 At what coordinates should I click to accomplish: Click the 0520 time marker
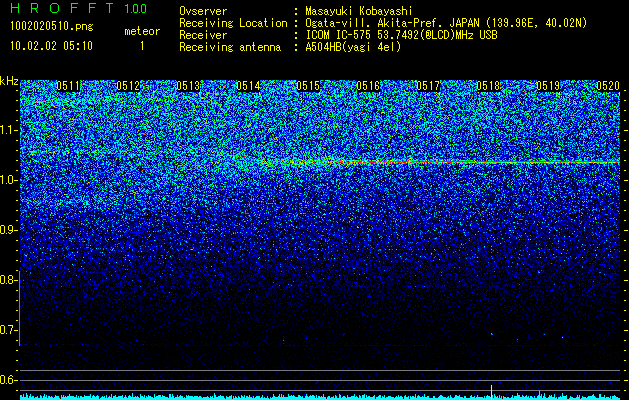pos(608,86)
